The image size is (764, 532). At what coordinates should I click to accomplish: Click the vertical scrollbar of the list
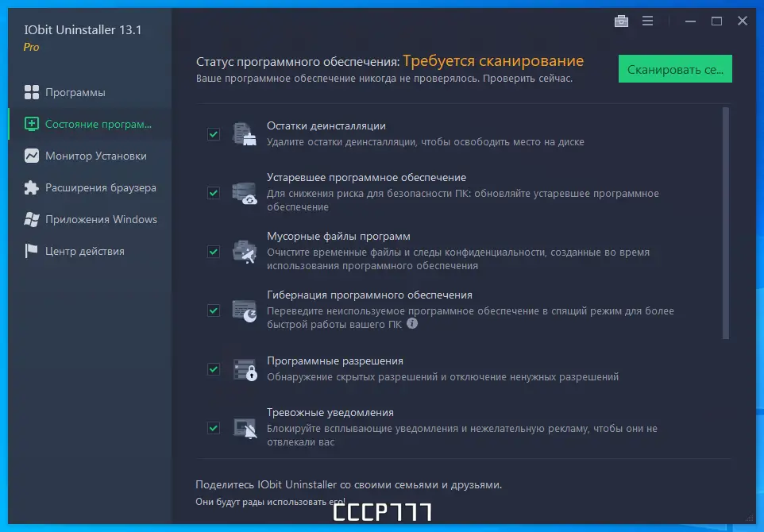[x=726, y=223]
